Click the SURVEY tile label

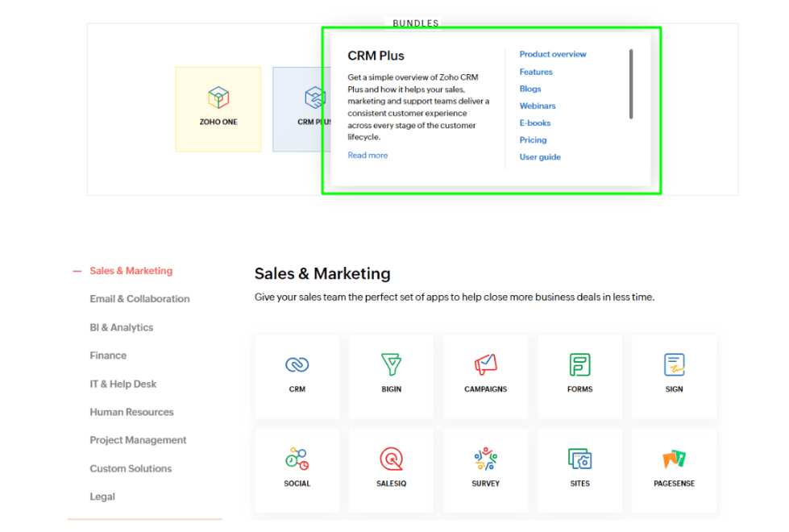[486, 483]
